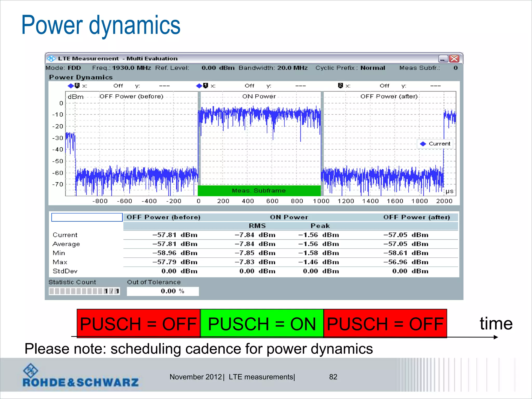Click the Bandwidth 20.0 MHz value
The image size is (532, 399).
point(292,68)
